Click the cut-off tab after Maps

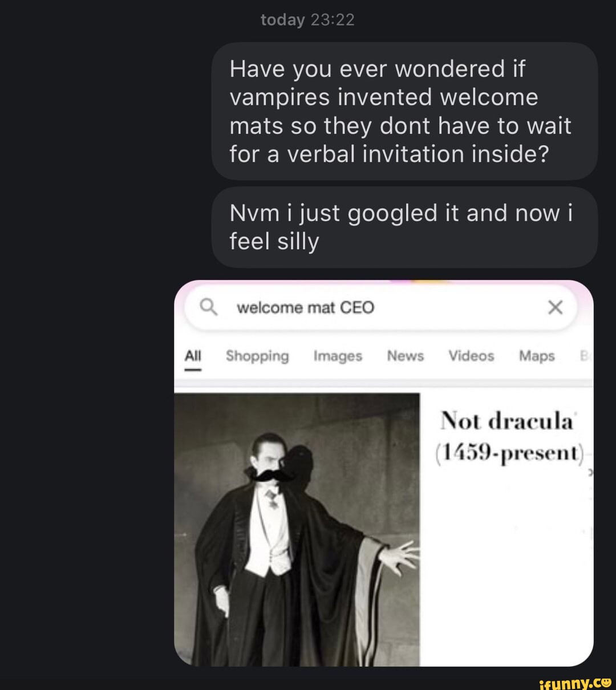(x=583, y=356)
